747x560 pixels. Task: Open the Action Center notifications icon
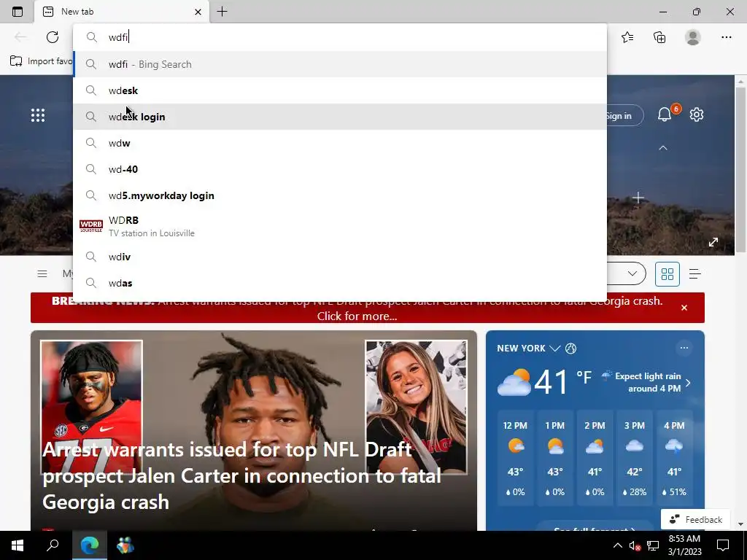click(x=723, y=545)
